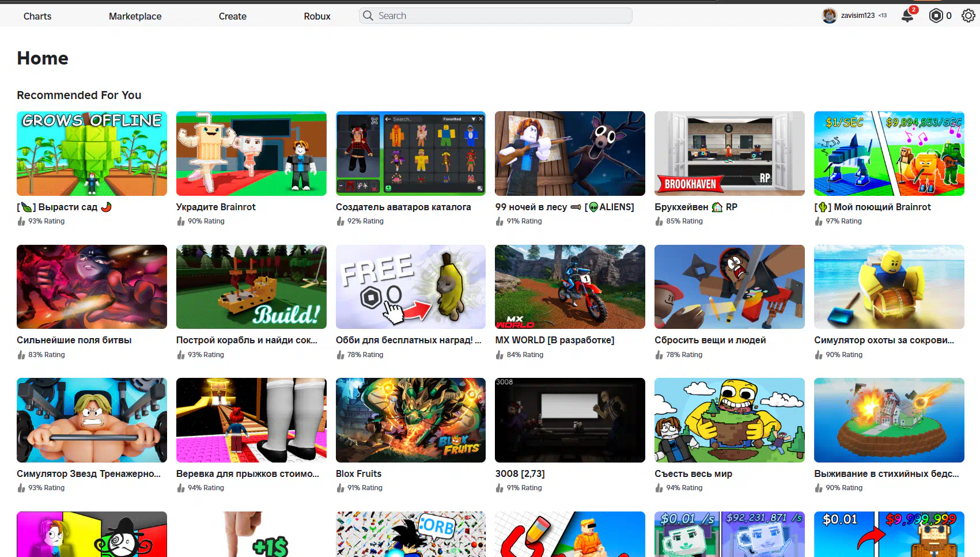Open Симулятор Звезд Тренажерно... title
The height and width of the screenshot is (557, 980).
point(89,473)
